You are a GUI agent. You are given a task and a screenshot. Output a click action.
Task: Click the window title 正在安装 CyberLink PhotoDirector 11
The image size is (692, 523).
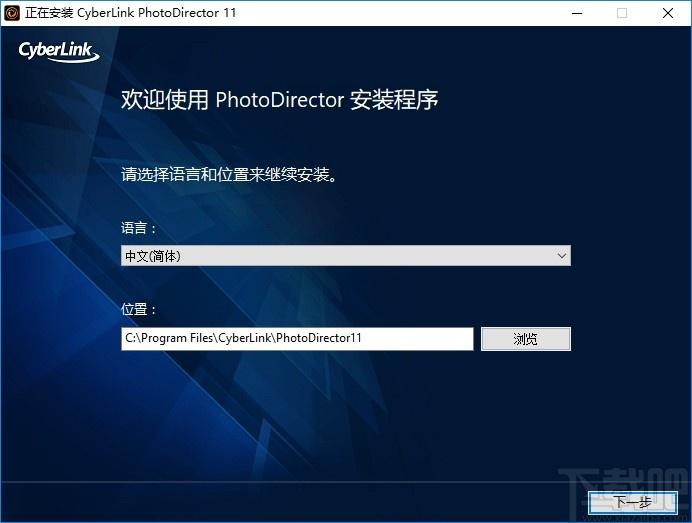131,13
